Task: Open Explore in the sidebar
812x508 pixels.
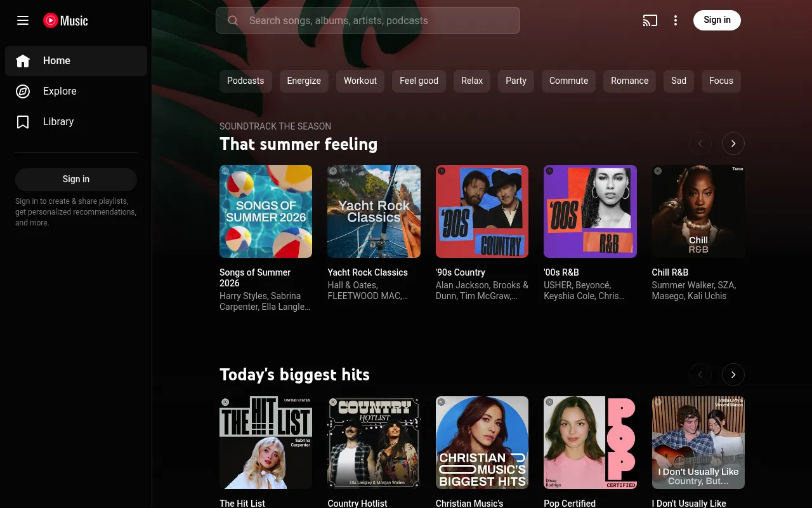Action: click(x=76, y=91)
